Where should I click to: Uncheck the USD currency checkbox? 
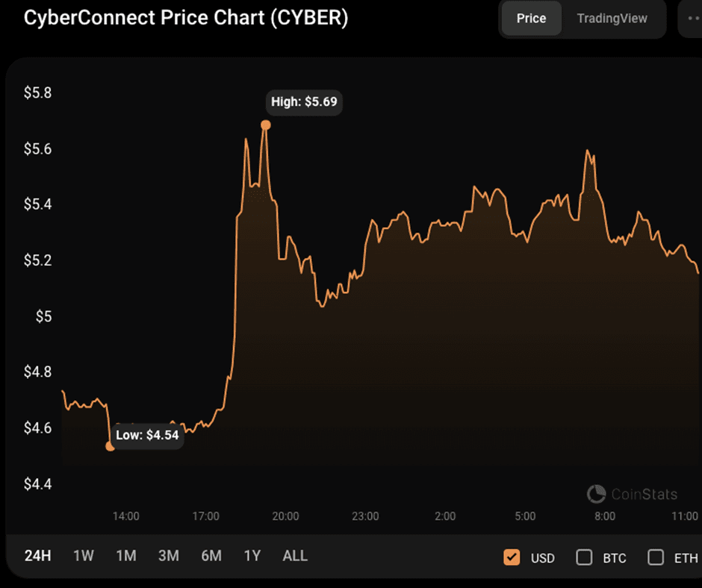pos(512,557)
